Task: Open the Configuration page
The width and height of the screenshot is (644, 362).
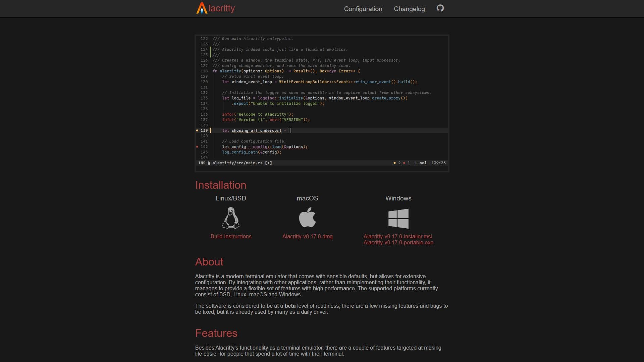Action: [x=363, y=9]
